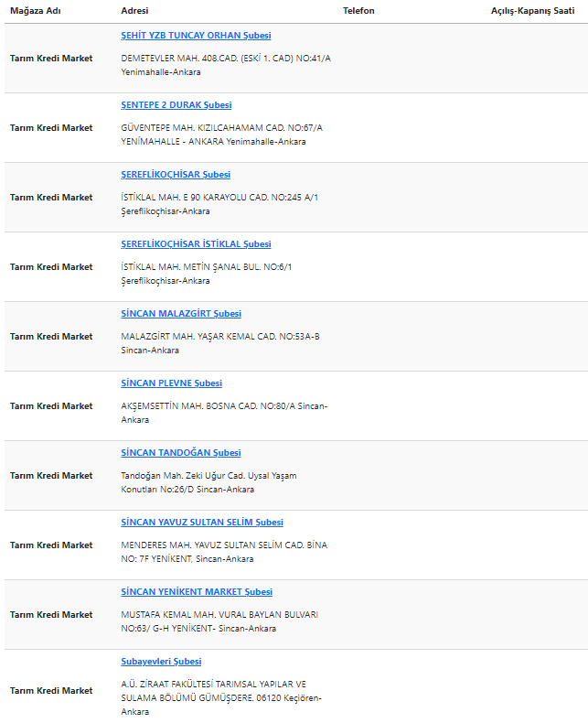
Task: Select the MENDERES MAH. YAVUZ SULTAN SELİM address
Action: pos(224,553)
